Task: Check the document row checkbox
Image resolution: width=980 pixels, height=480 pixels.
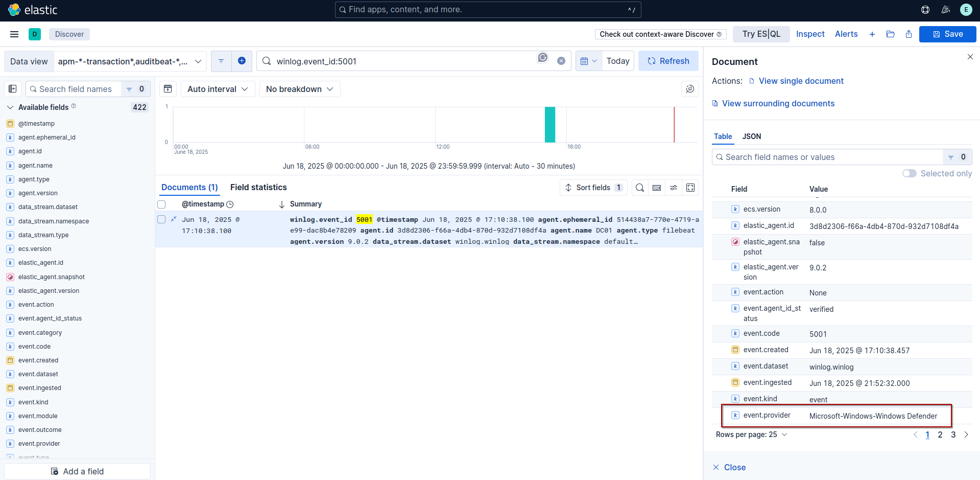Action: click(161, 219)
